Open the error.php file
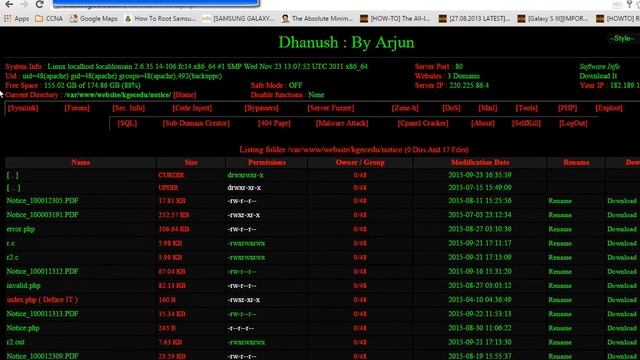This screenshot has height=360, width=640. pos(20,229)
